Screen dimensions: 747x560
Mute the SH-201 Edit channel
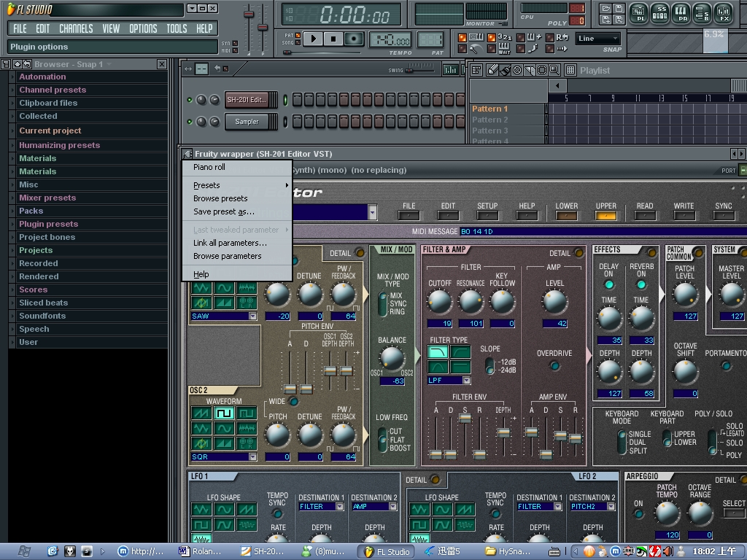(190, 100)
